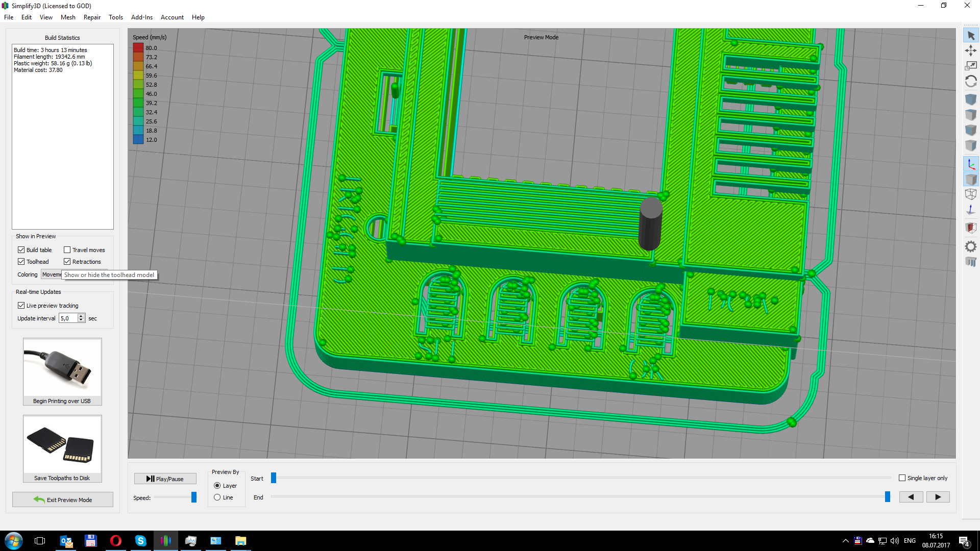Select the move/translate tool
The image size is (980, 551).
coord(971,51)
